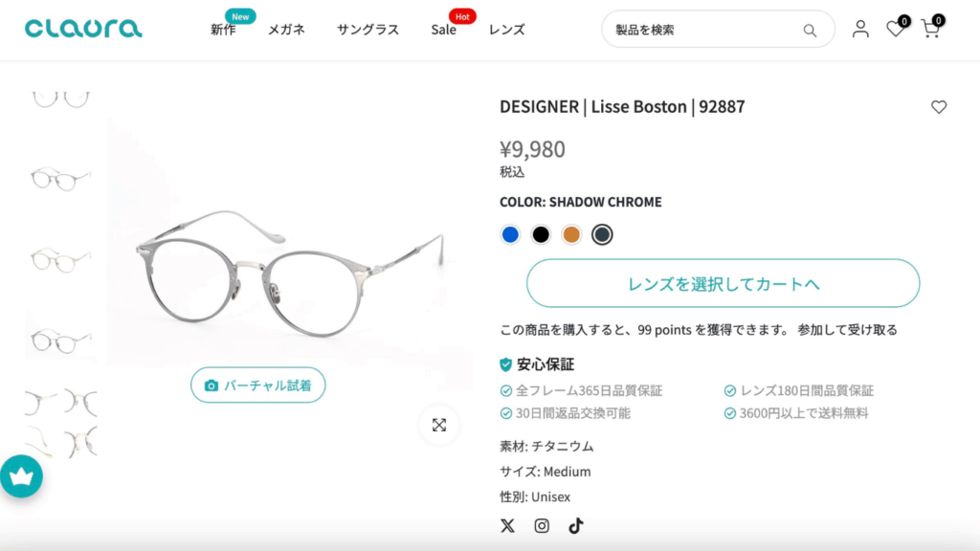Open the Instagram icon
Screen dimensions: 980x551
click(542, 525)
